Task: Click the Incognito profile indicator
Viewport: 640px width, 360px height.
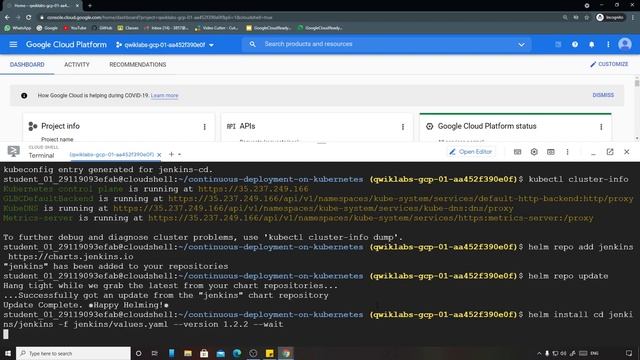Action: coord(610,18)
